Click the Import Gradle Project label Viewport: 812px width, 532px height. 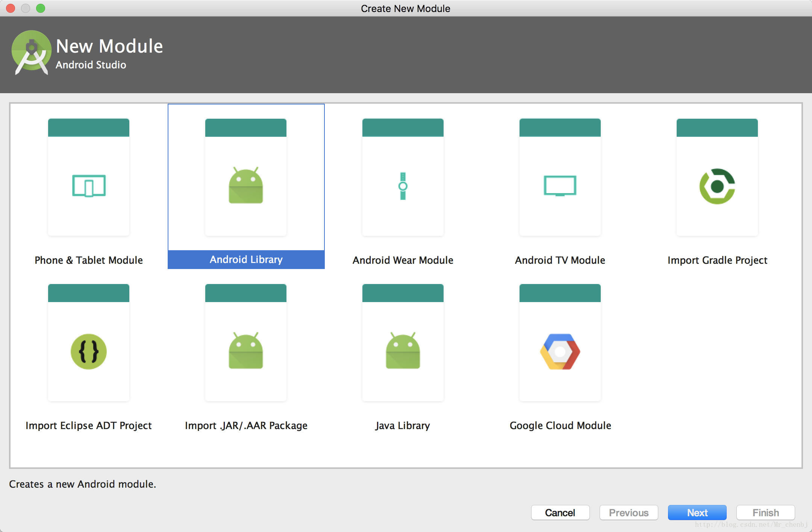[717, 260]
